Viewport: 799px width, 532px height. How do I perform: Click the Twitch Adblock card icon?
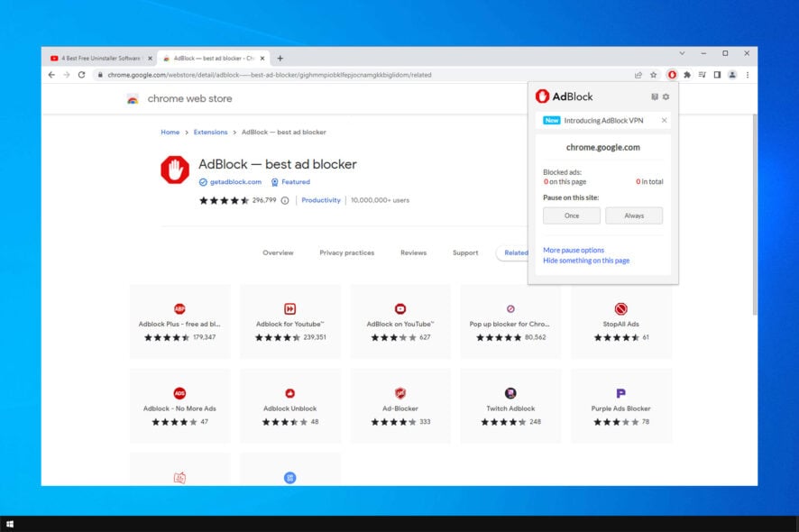coord(510,393)
